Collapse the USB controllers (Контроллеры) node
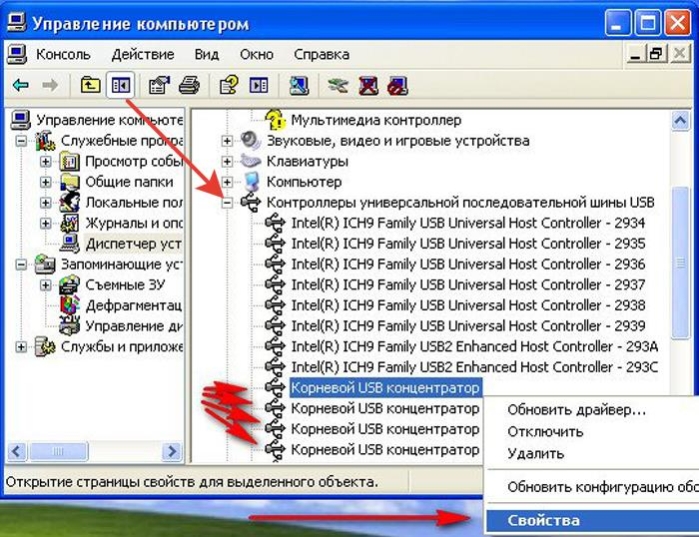The height and width of the screenshot is (537, 699). [x=227, y=203]
